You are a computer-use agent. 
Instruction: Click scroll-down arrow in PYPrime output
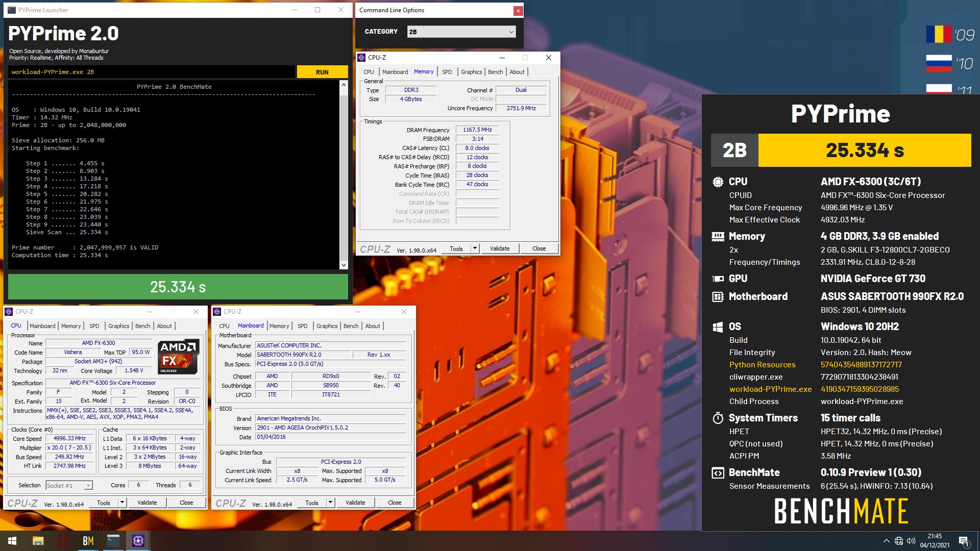click(344, 265)
